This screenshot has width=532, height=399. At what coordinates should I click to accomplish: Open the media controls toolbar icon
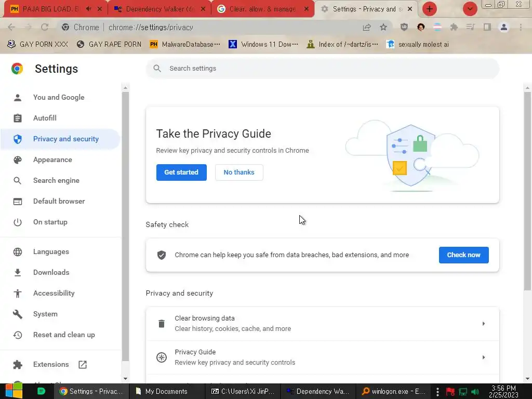[470, 27]
